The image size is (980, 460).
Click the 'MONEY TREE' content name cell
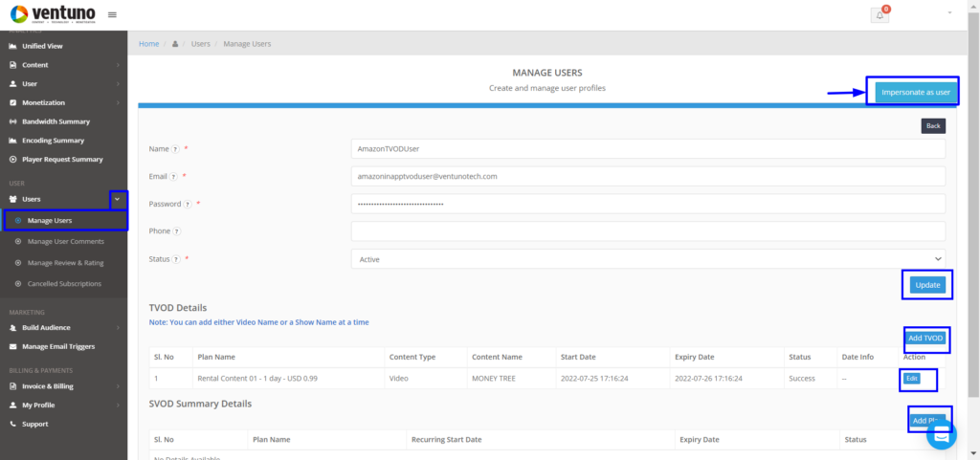[x=494, y=379]
